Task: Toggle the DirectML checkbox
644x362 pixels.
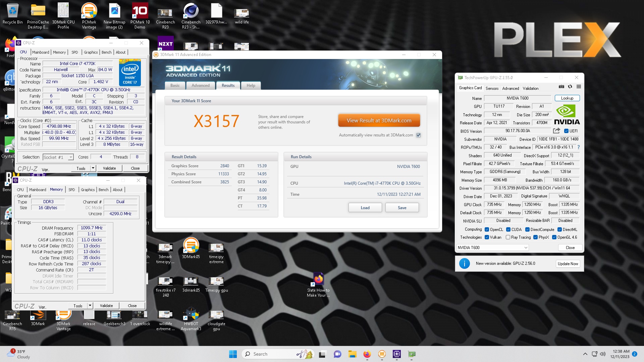Action: 559,230
